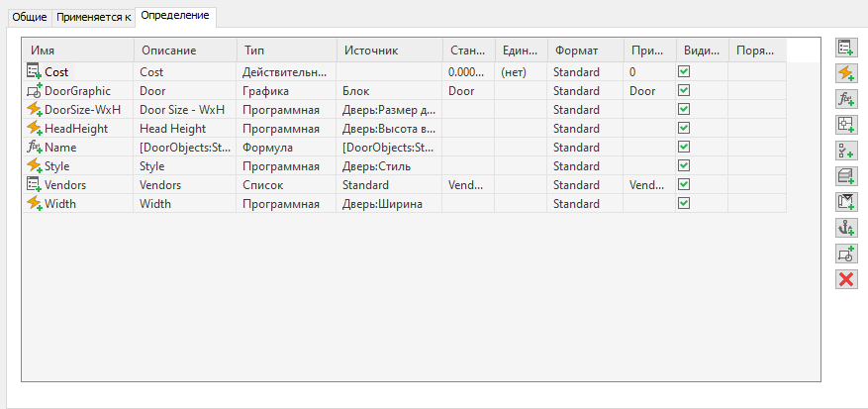This screenshot has height=409, width=868.
Task: Select the HeadHeight property name
Action: (75, 129)
